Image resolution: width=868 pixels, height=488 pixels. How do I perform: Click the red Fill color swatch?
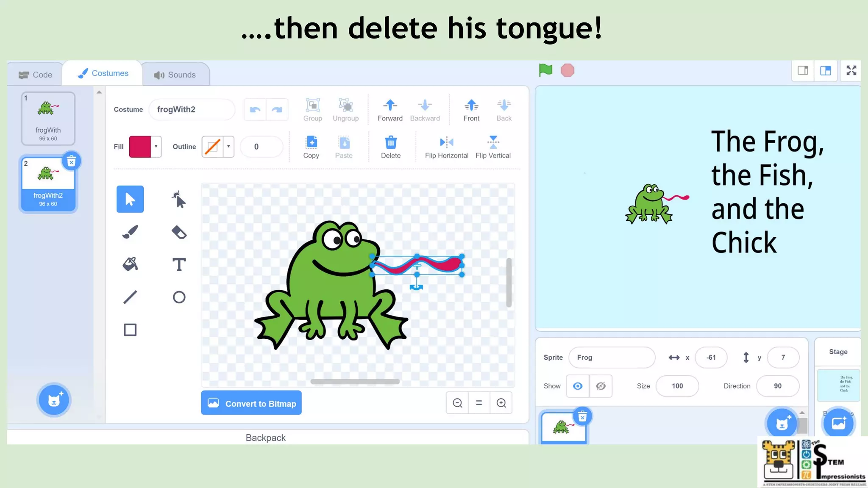[140, 147]
